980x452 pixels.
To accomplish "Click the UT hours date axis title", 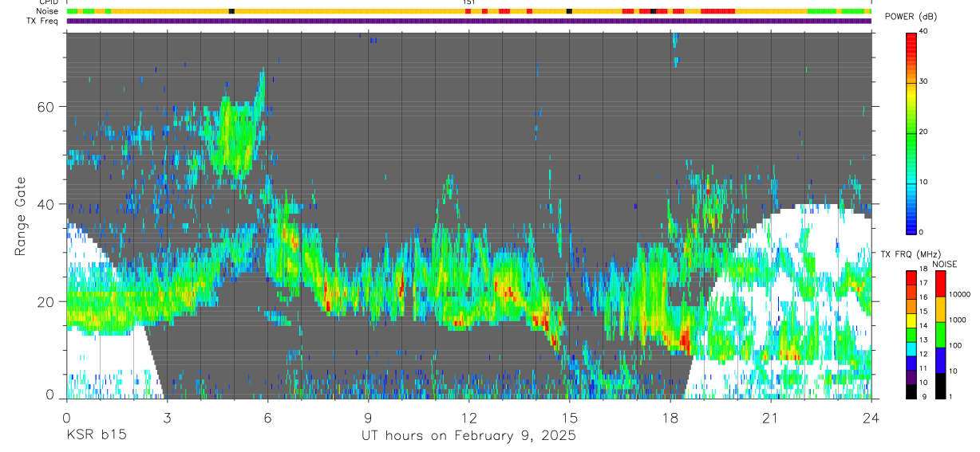I will [468, 435].
